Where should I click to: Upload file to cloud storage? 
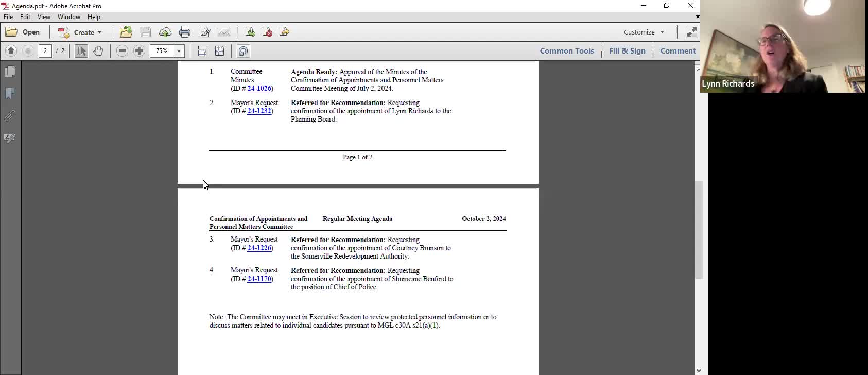(x=165, y=32)
